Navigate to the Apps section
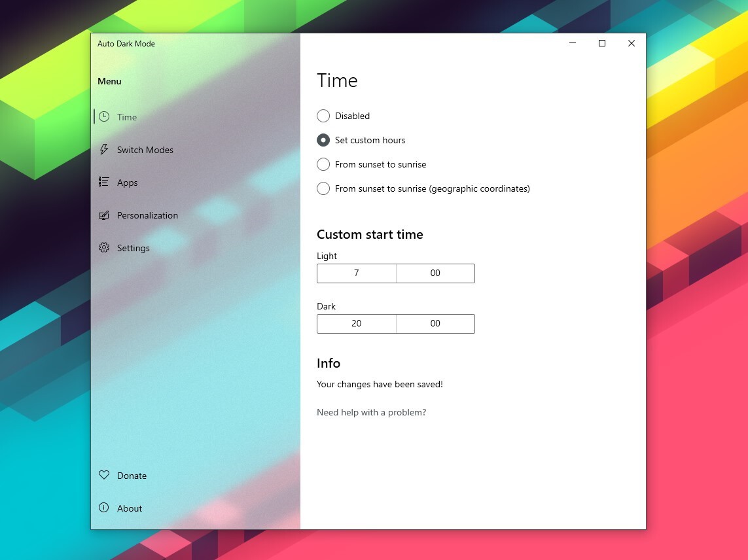 point(127,182)
